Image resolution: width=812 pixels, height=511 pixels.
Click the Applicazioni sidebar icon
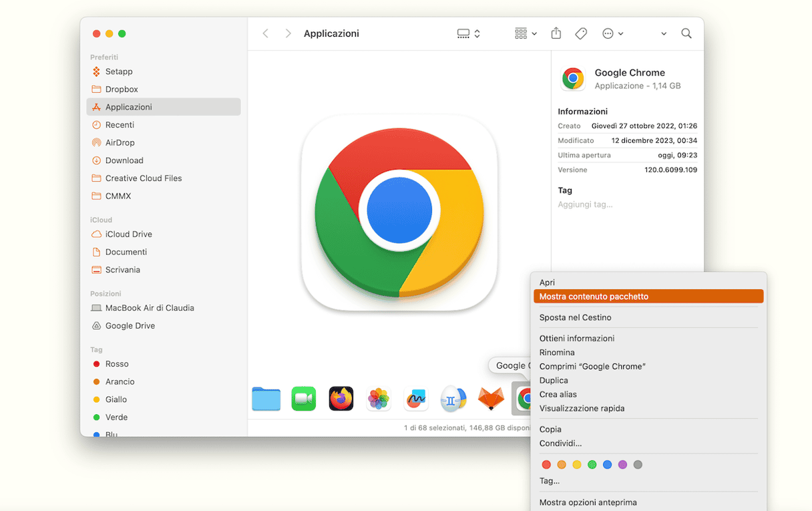coord(96,107)
